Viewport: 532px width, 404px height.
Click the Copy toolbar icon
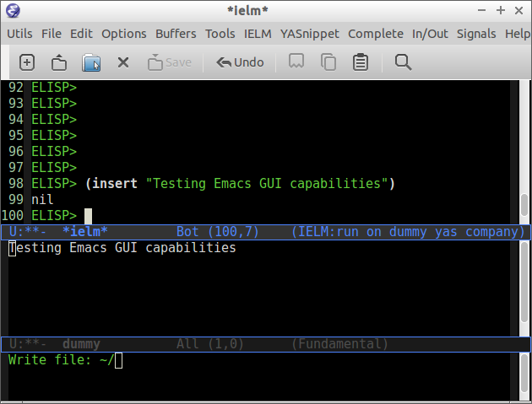click(x=328, y=62)
